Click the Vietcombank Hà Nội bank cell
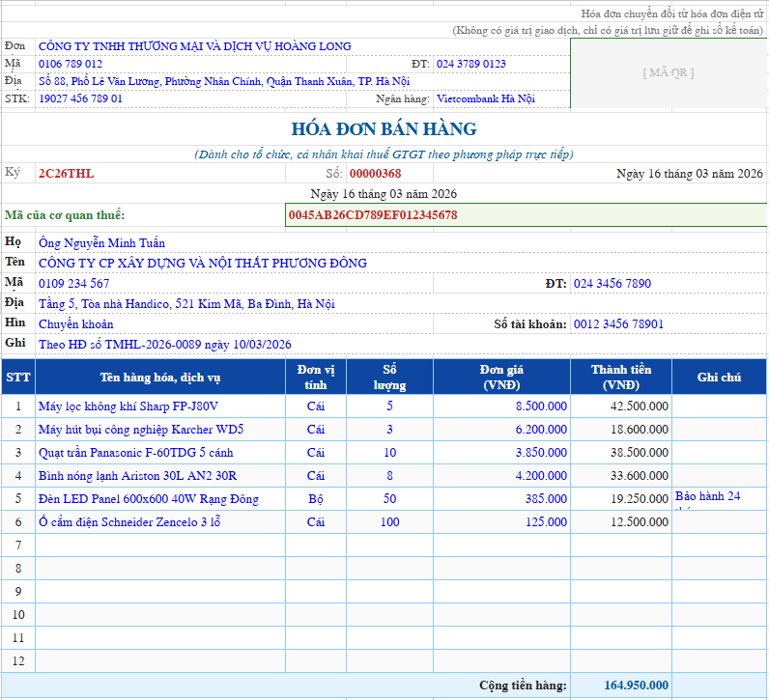 tap(485, 98)
